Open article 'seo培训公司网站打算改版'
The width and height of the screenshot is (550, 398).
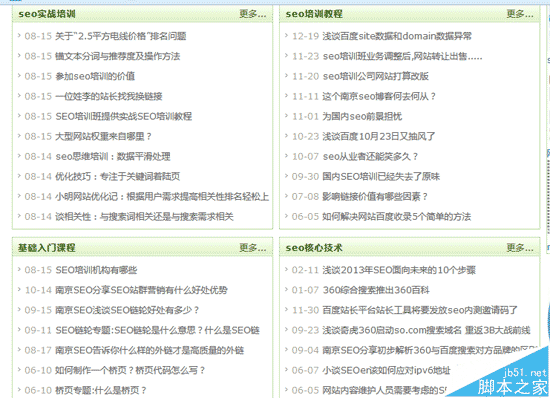[376, 76]
